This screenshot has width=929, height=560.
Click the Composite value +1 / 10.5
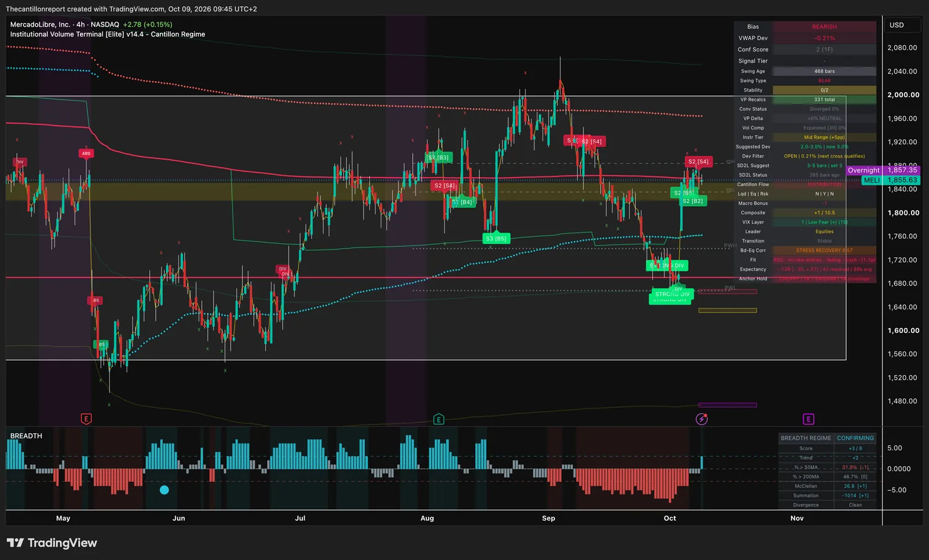click(824, 213)
